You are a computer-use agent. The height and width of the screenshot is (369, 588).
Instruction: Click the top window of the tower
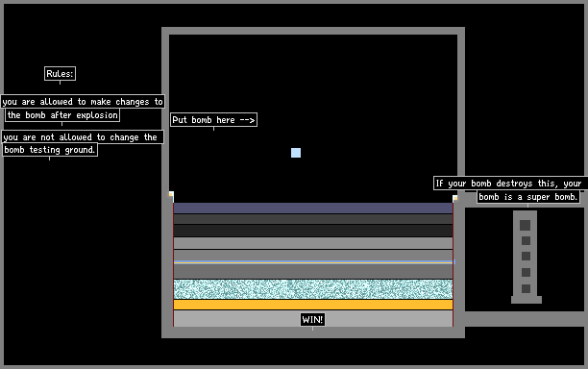click(525, 225)
